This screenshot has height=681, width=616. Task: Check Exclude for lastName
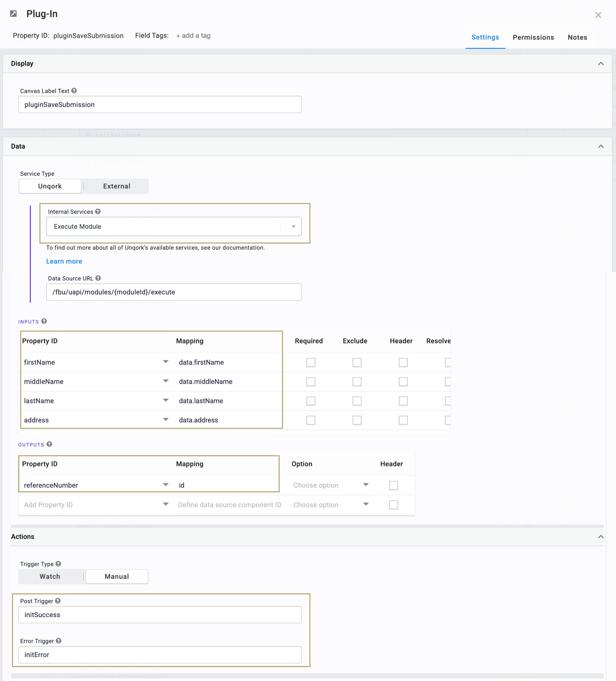[357, 401]
